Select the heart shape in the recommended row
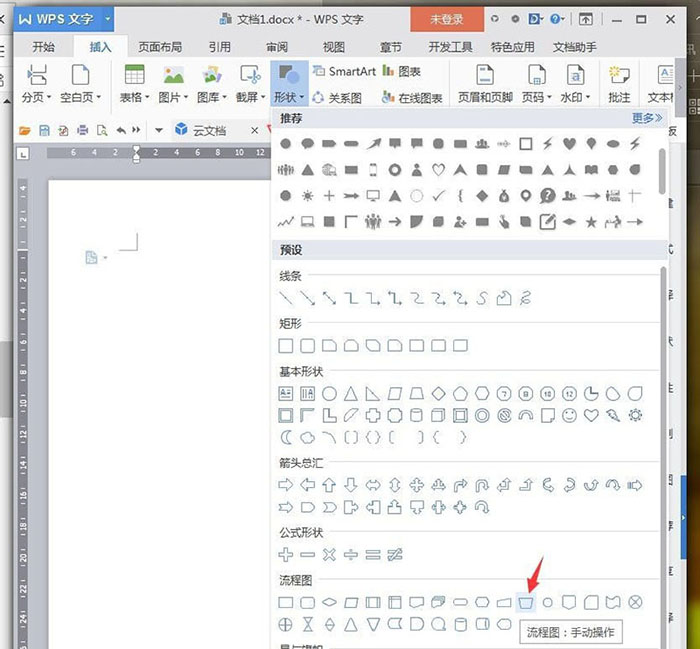The width and height of the screenshot is (700, 649). [569, 144]
